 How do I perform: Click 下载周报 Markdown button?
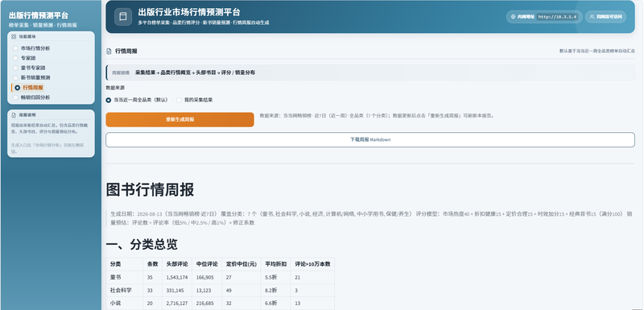(370, 139)
